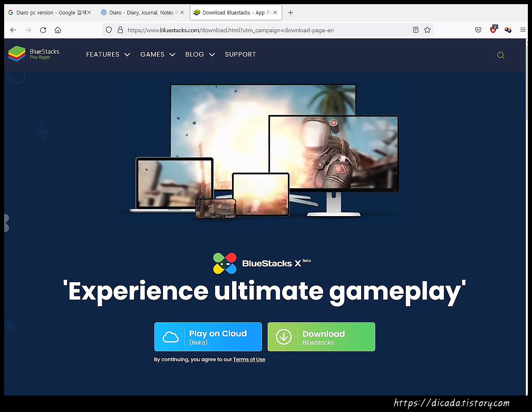This screenshot has width=532, height=412.
Task: Open GAMES navigation item
Action: [x=152, y=54]
